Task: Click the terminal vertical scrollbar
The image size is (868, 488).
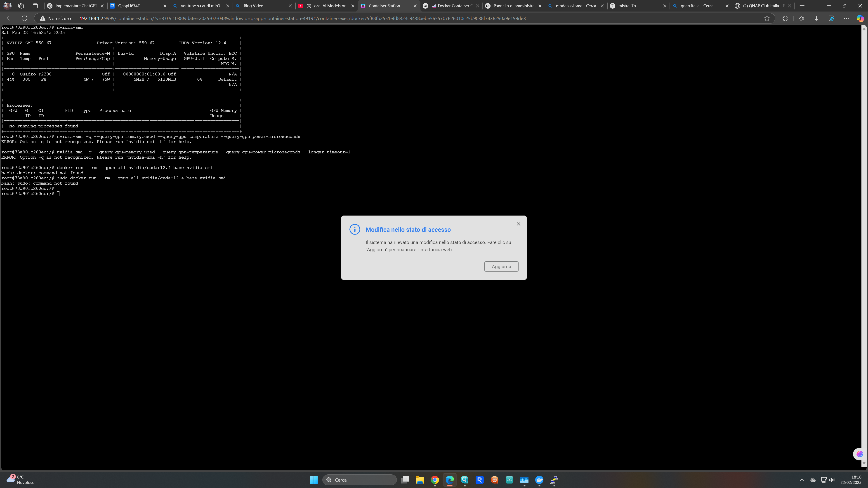Action: pyautogui.click(x=864, y=246)
